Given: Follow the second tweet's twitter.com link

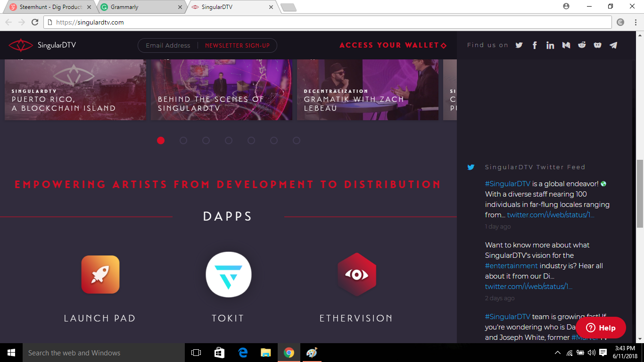Looking at the screenshot, I should [x=528, y=287].
